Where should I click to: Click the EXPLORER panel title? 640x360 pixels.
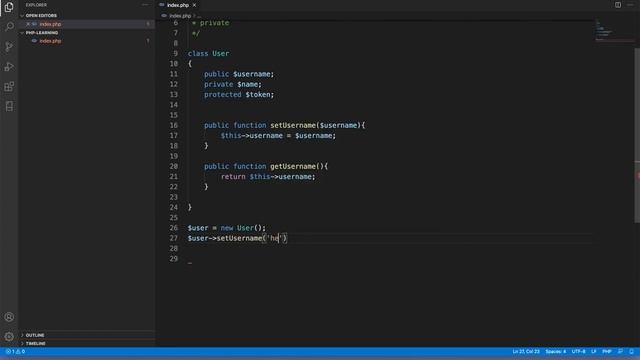point(36,5)
